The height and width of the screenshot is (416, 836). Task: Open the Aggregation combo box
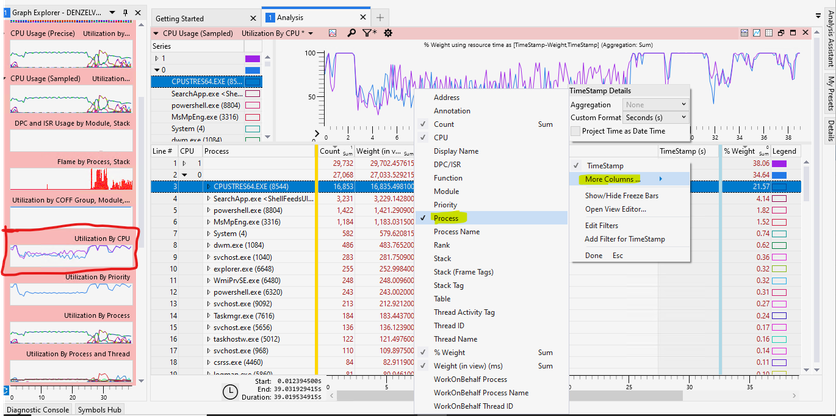655,105
